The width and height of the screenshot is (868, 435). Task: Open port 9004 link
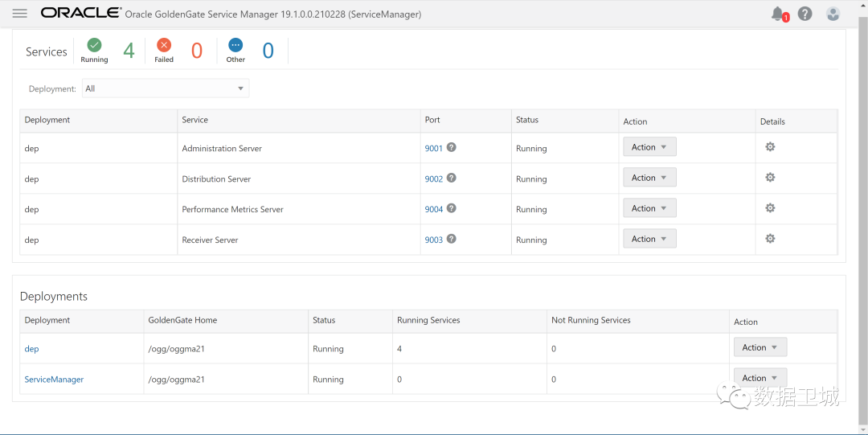pos(434,210)
